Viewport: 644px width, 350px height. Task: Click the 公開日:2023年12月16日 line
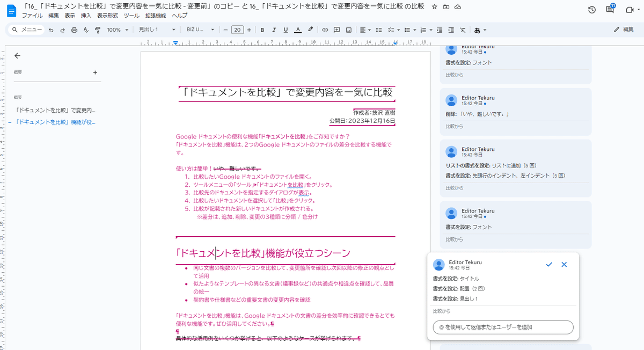pyautogui.click(x=362, y=121)
